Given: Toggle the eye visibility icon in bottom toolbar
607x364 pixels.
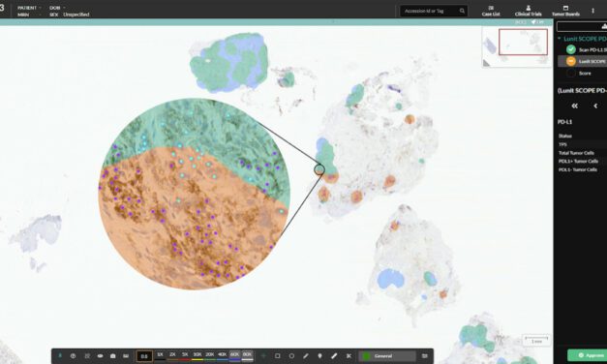Looking at the screenshot, I should 101,356.
